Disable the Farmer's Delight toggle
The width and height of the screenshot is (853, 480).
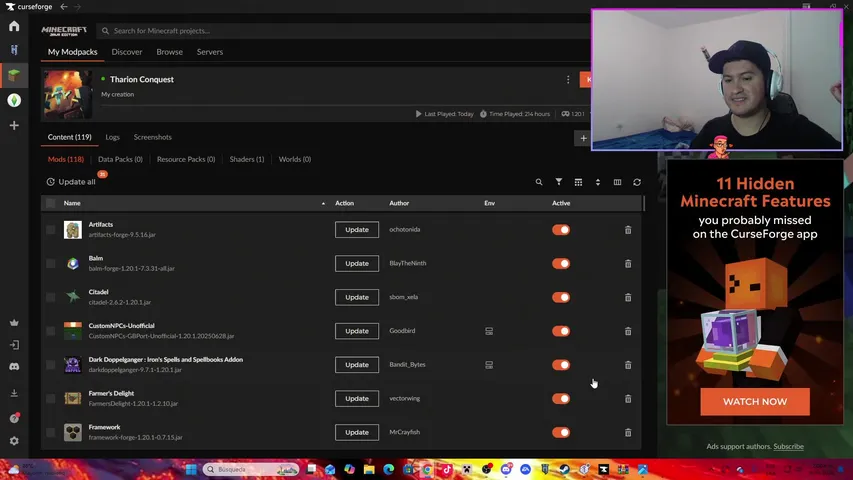(561, 398)
